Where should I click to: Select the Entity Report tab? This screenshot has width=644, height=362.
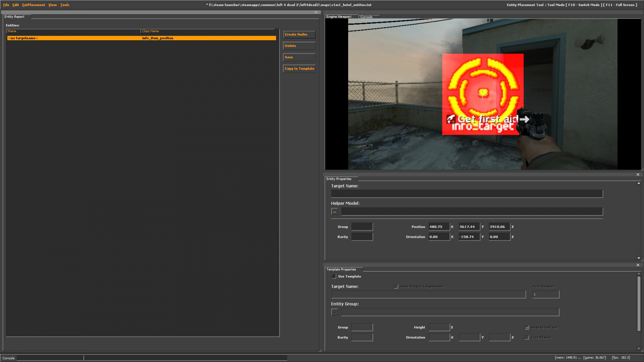tap(15, 16)
